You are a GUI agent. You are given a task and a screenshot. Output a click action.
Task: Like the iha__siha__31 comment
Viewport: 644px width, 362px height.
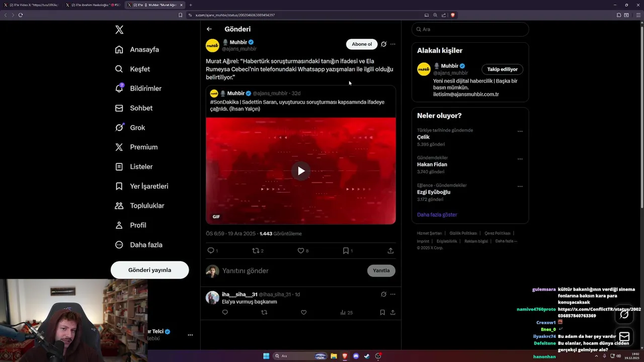(303, 312)
